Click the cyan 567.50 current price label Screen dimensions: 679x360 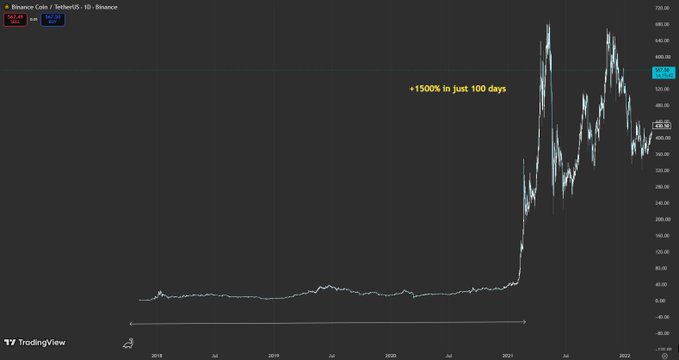[663, 72]
